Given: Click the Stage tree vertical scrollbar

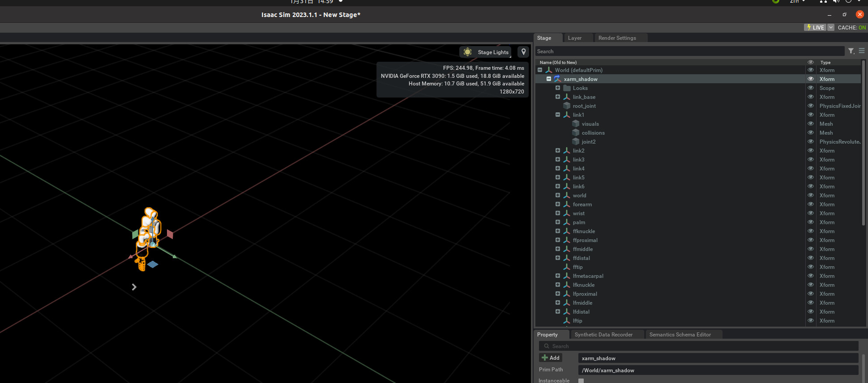Looking at the screenshot, I should click(864, 143).
